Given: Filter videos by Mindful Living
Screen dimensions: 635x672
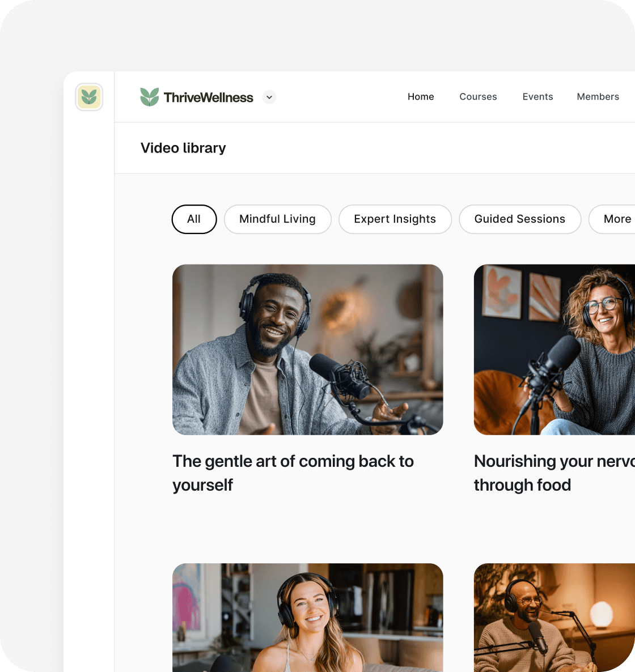Looking at the screenshot, I should [277, 219].
